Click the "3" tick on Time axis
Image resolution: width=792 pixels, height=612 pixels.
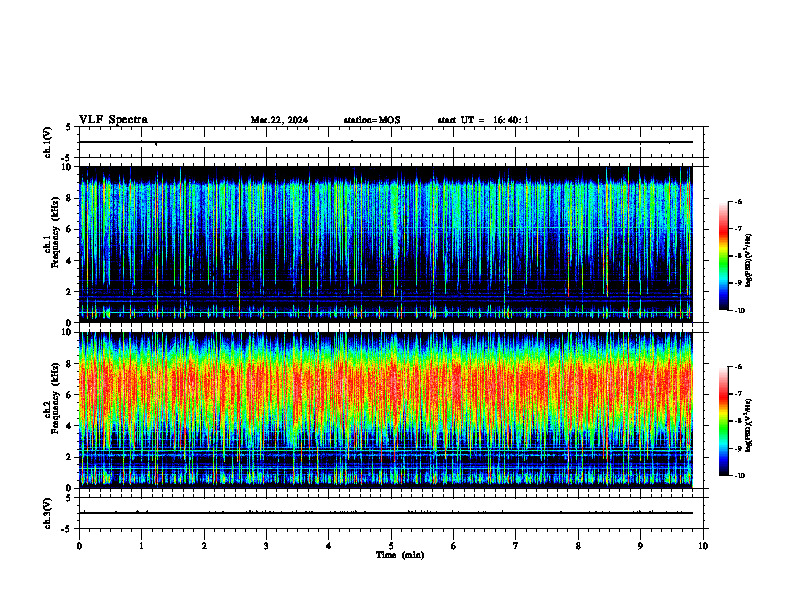click(x=266, y=546)
